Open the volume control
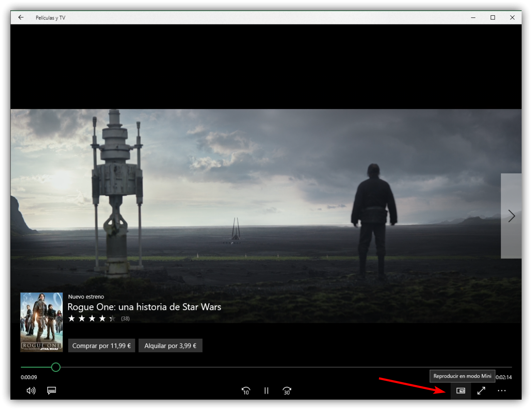Viewport: 532px width, 410px height. point(31,390)
